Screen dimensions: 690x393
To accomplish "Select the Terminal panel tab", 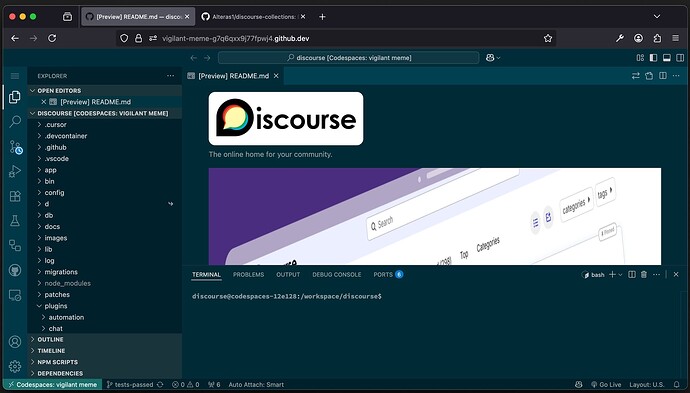I will pyautogui.click(x=206, y=275).
